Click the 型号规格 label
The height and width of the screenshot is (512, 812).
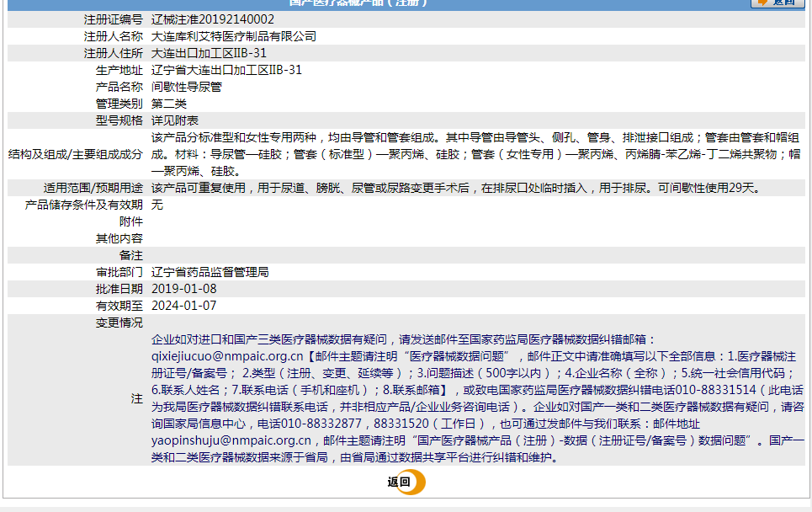[119, 120]
